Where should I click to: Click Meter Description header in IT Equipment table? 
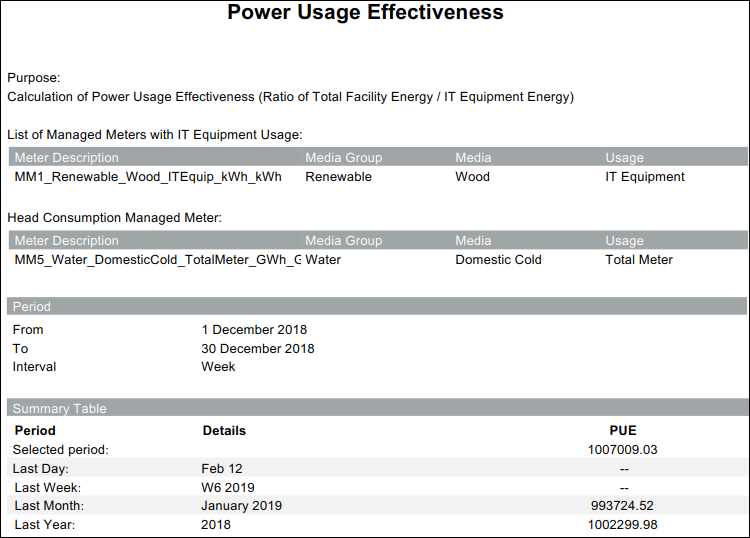[66, 158]
